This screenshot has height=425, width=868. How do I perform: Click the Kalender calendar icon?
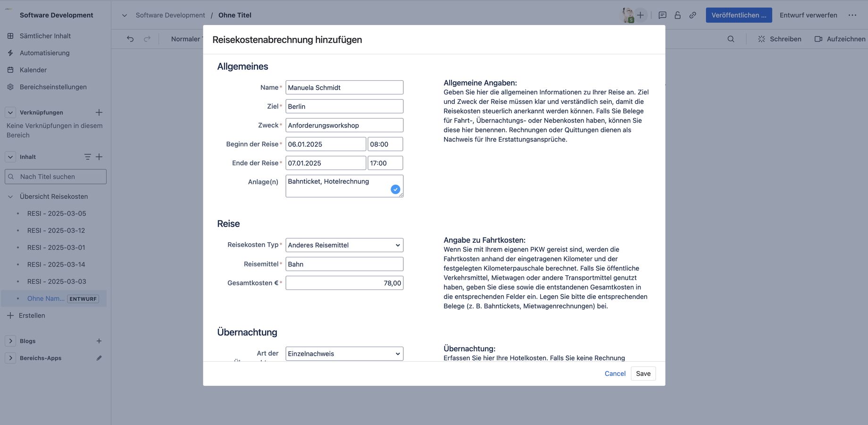pyautogui.click(x=10, y=70)
